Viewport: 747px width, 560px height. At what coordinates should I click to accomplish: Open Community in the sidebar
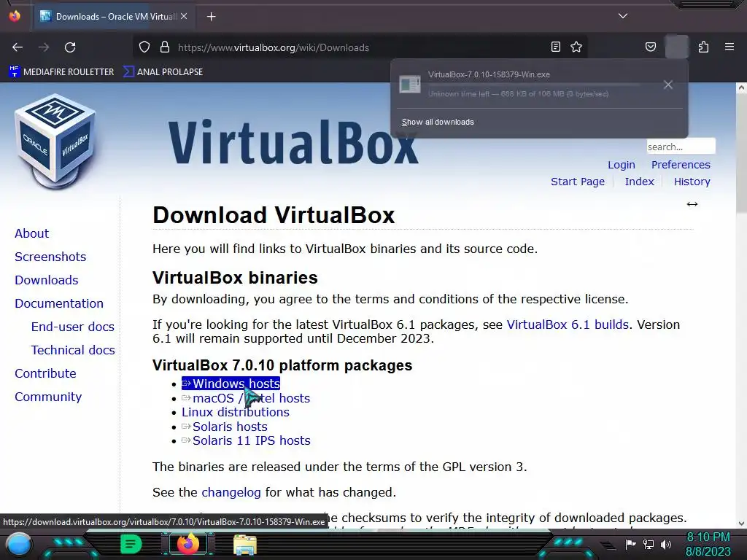click(x=48, y=397)
